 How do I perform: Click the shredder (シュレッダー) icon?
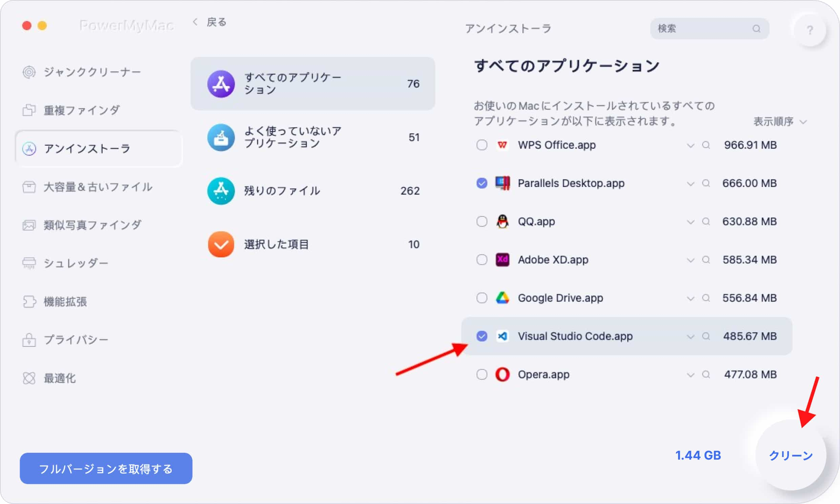click(29, 263)
